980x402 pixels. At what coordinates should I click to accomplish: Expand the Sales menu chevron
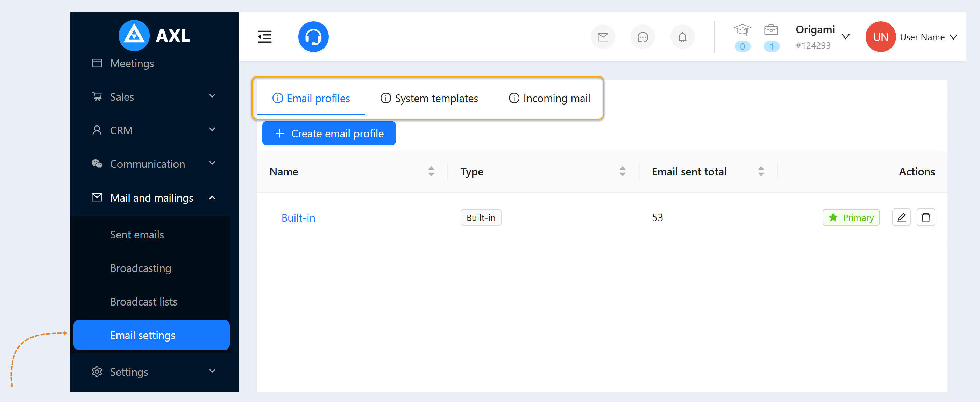[212, 96]
